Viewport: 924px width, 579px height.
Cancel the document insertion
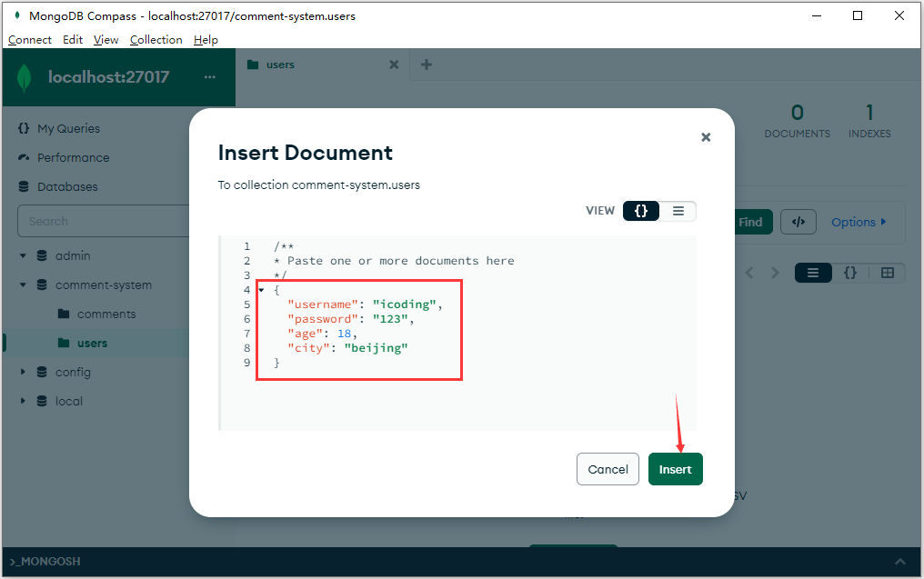point(608,469)
